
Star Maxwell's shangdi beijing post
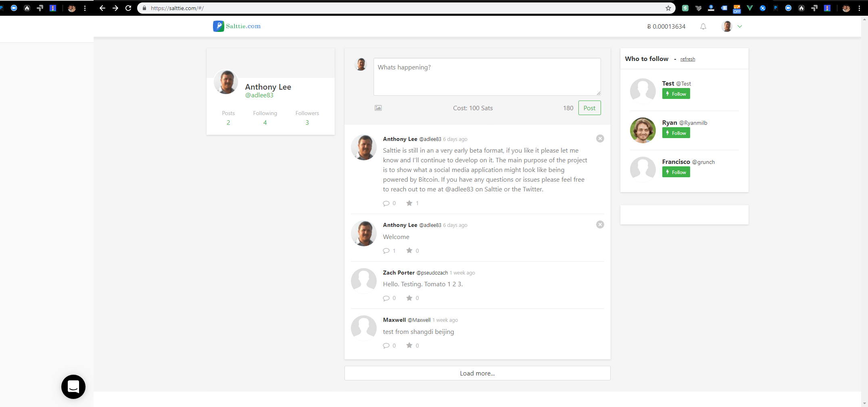(x=409, y=345)
